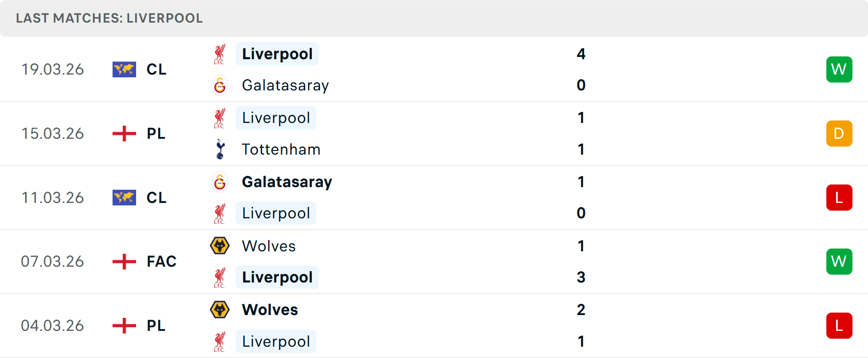Click the Wolves crest in the 04.03.26 match

(x=220, y=310)
